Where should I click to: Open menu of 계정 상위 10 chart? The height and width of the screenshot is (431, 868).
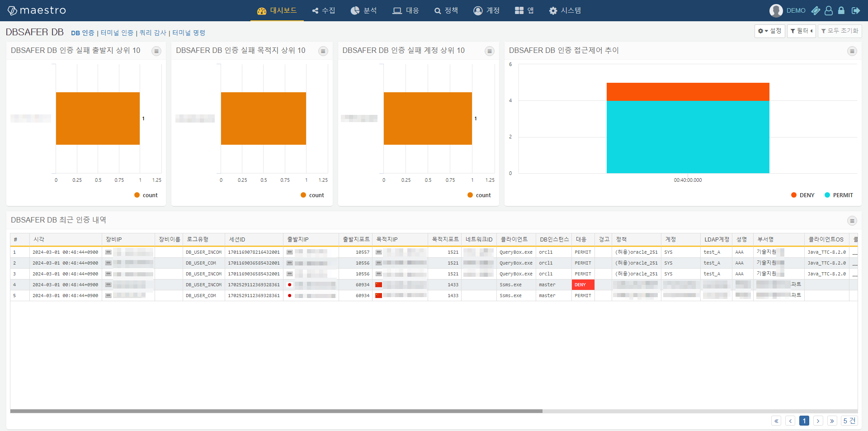(490, 51)
